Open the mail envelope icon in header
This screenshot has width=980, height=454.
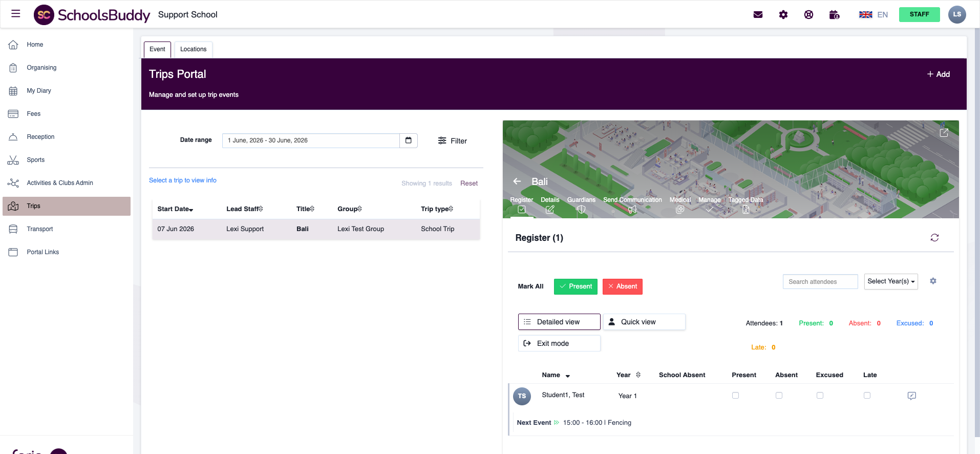(758, 15)
